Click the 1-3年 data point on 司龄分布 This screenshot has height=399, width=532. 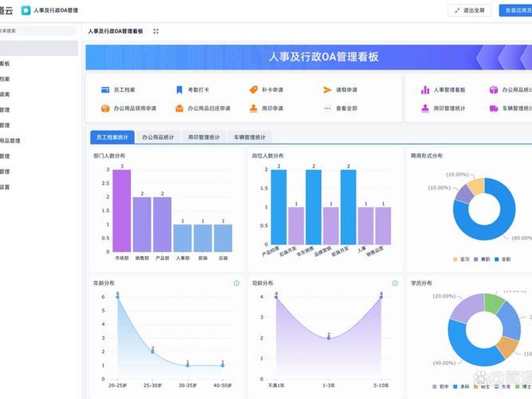click(329, 338)
